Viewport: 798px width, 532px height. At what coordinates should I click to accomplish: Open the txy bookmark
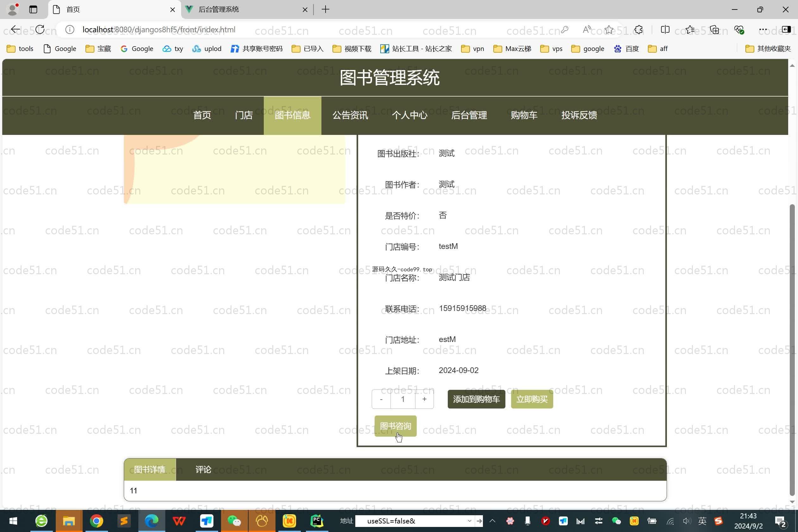coord(172,48)
